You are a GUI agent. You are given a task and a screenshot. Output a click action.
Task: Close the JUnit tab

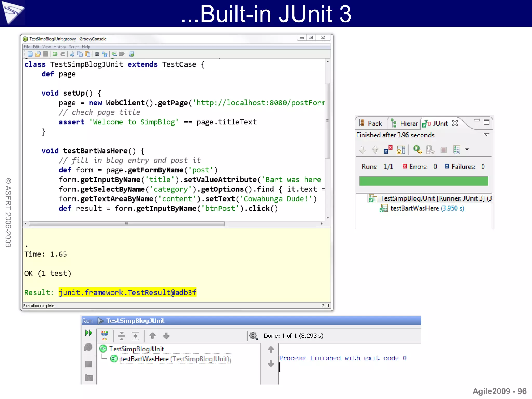tap(455, 123)
